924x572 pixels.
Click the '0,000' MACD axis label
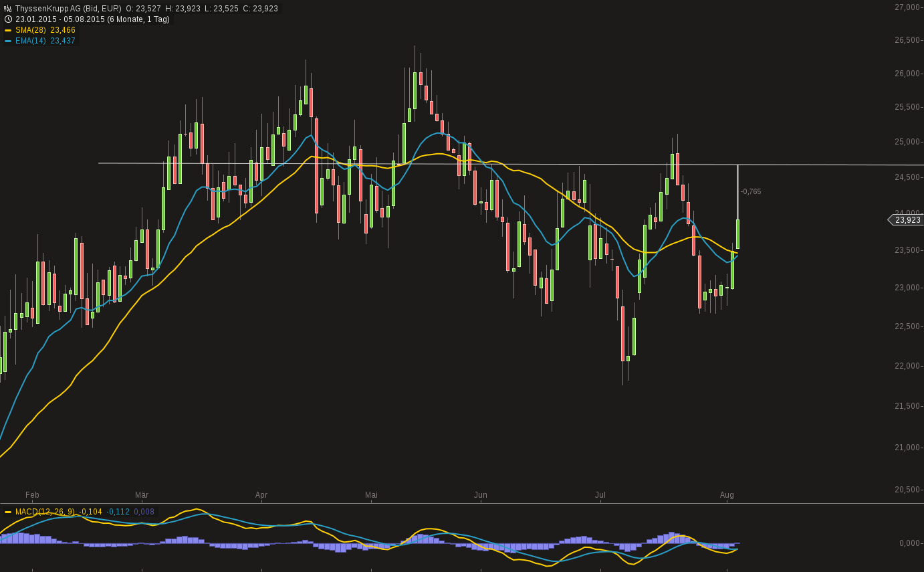point(909,543)
